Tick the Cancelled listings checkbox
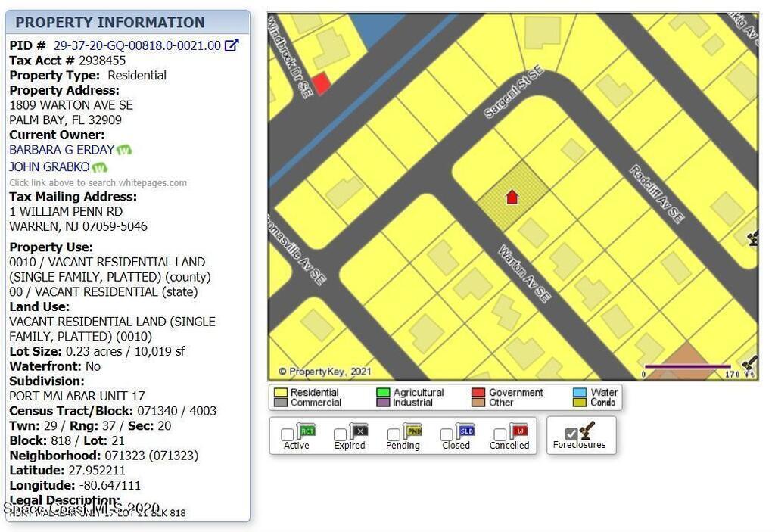775x532 pixels. point(500,434)
